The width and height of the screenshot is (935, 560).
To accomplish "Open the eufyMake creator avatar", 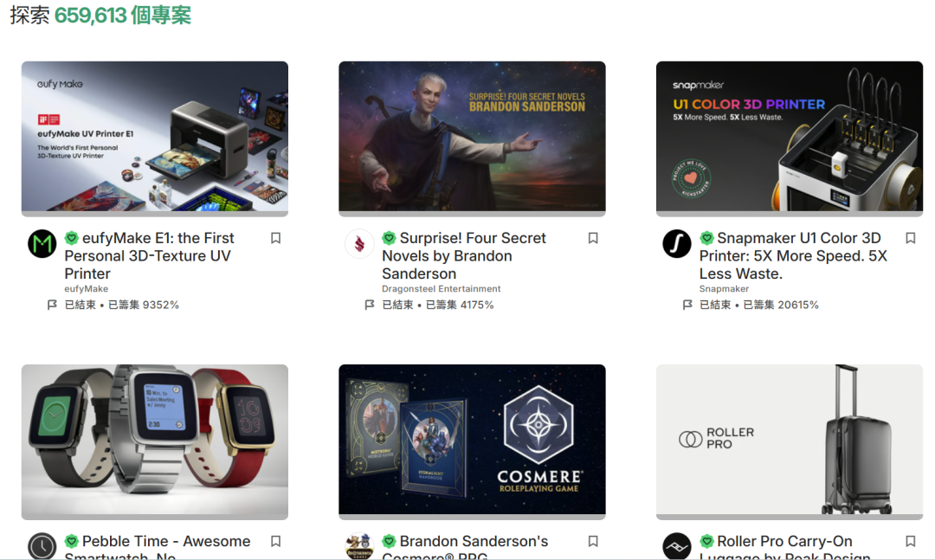I will click(x=42, y=244).
